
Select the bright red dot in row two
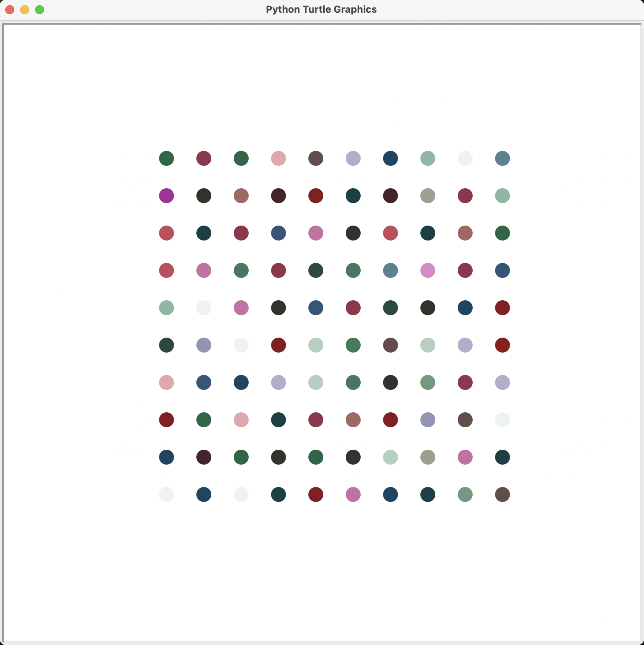[316, 196]
